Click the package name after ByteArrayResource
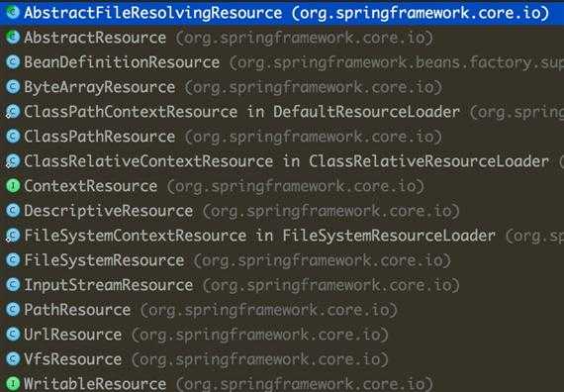 pos(314,87)
